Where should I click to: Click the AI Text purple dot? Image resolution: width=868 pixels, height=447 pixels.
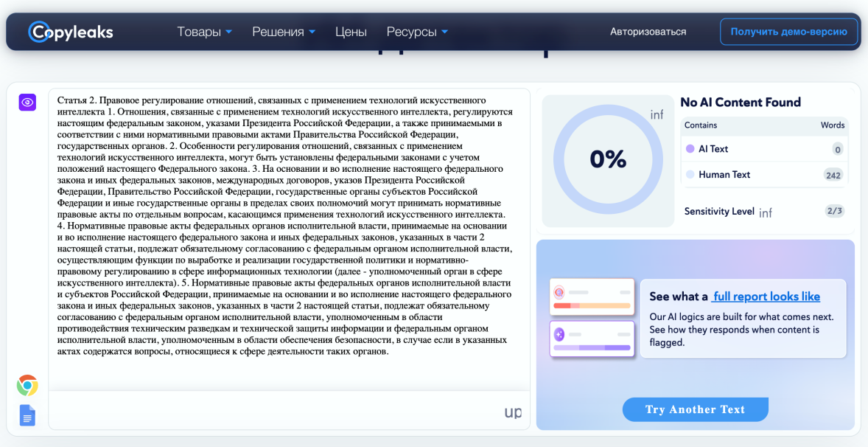point(690,149)
